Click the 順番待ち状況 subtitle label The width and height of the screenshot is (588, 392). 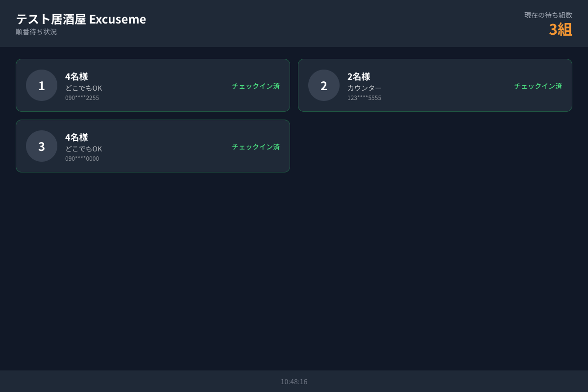pos(35,31)
